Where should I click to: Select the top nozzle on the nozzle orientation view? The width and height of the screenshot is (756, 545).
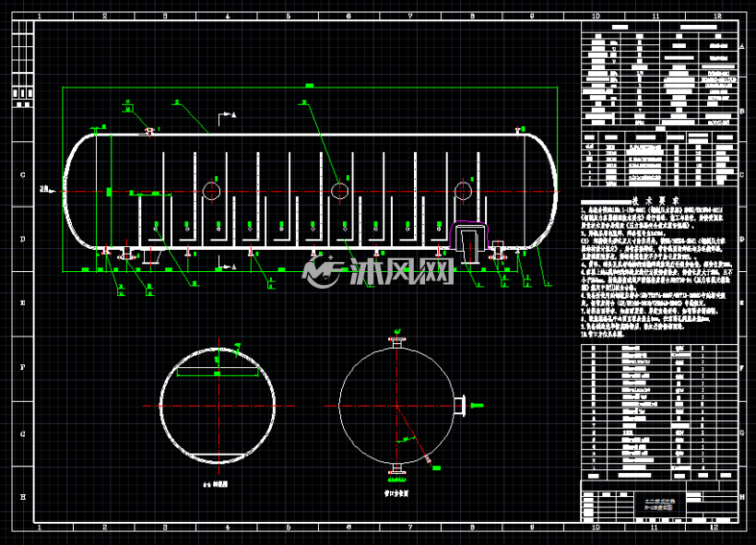click(396, 341)
